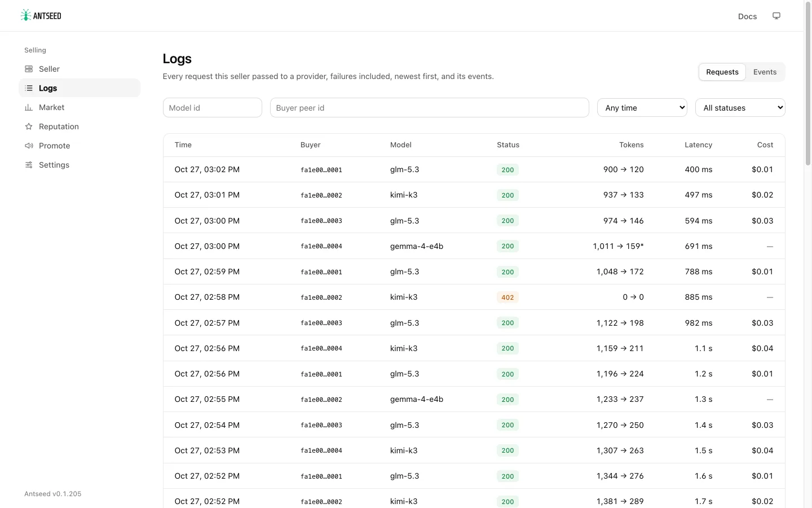Click the Time column header
The width and height of the screenshot is (812, 508).
coord(183,145)
